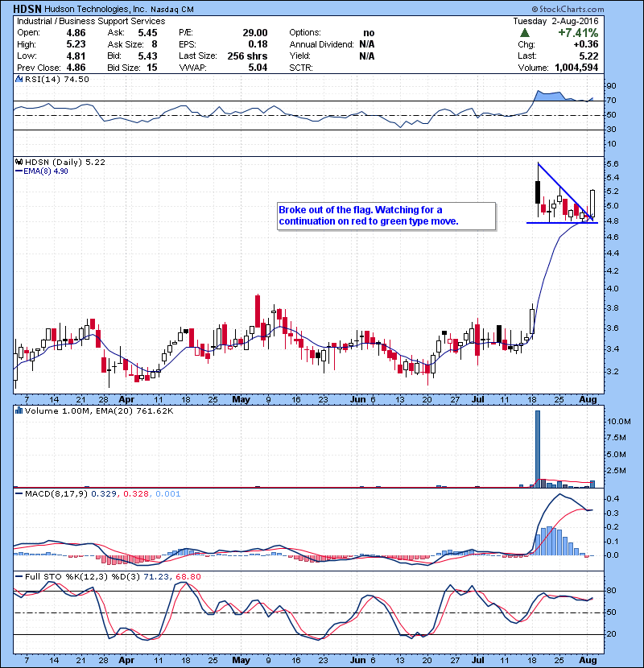The image size is (644, 668).
Task: Click the P/E value 29.00
Action: point(255,33)
